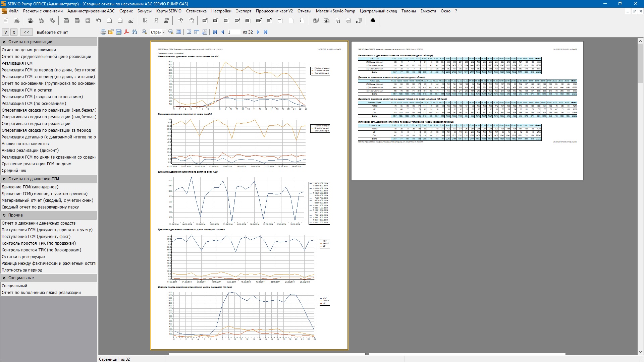
Task: Select 'Анализ потока клиентов' report
Action: coord(25,144)
